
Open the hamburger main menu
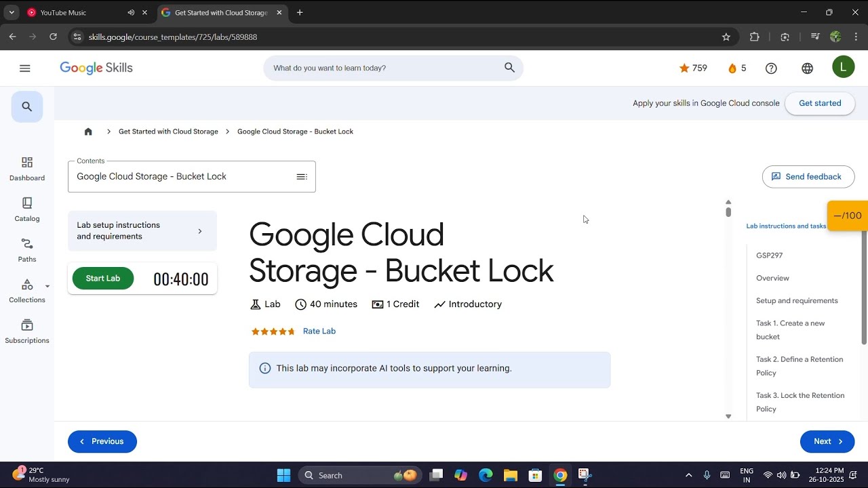(x=25, y=68)
